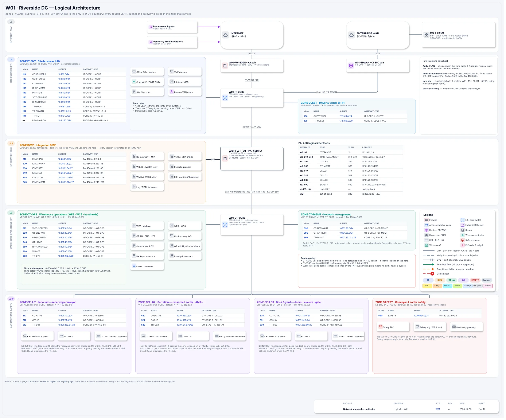Click the Denied path red X icon
This screenshot has height=420, width=506.
pyautogui.click(x=432, y=274)
